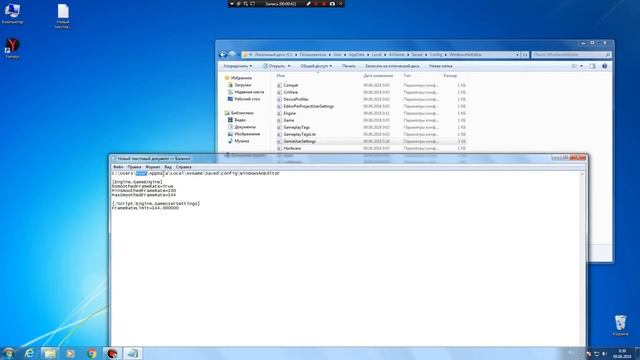This screenshot has width=640, height=360.
Task: Click the Notepad taskbar button
Action: pos(133,353)
